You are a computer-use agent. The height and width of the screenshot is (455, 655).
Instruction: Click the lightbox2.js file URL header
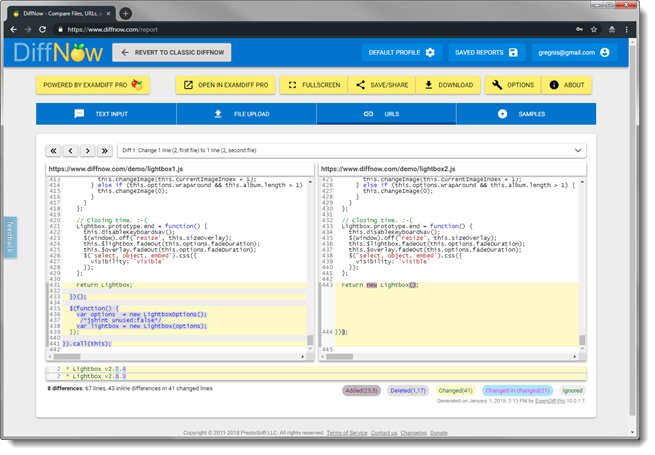click(388, 169)
